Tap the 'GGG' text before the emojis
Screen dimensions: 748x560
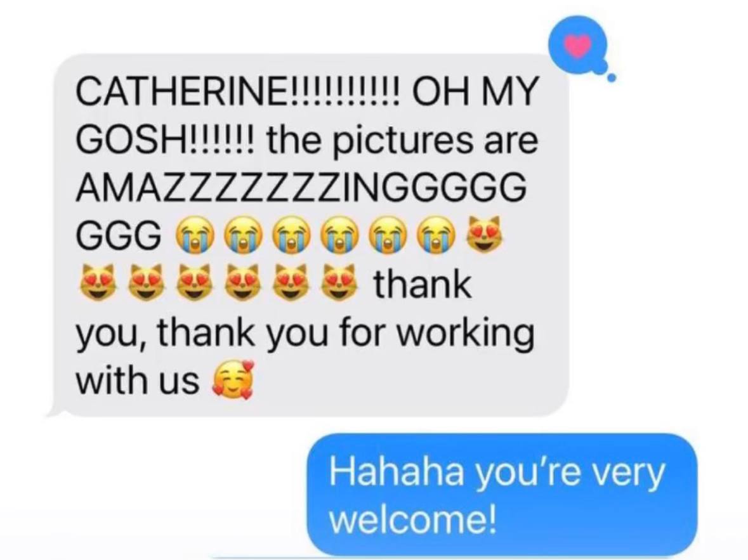tap(119, 235)
